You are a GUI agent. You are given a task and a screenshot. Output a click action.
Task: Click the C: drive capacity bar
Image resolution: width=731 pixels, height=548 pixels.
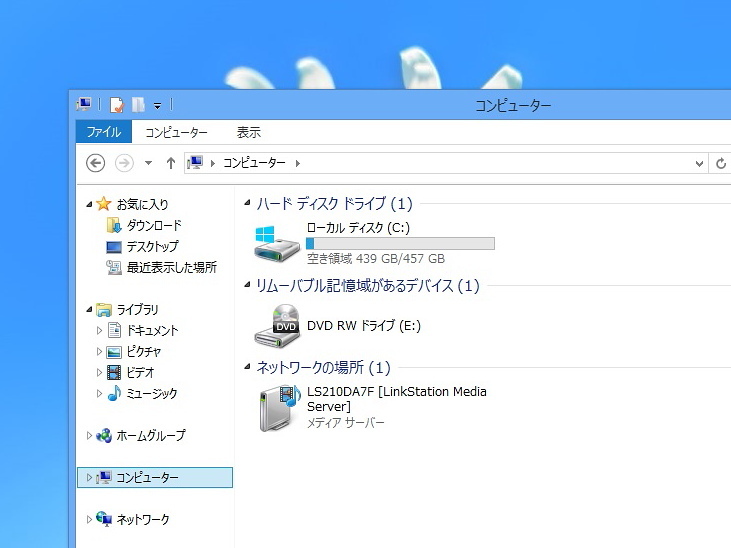tap(400, 243)
